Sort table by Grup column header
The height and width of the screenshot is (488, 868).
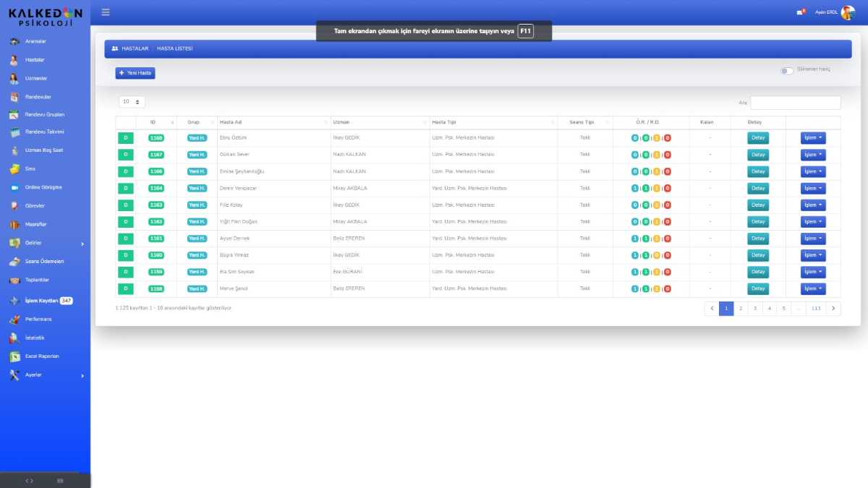[197, 122]
